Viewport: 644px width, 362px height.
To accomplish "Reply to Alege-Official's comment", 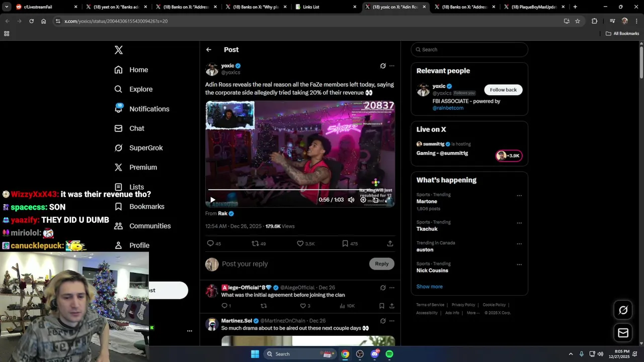I will 226,306.
